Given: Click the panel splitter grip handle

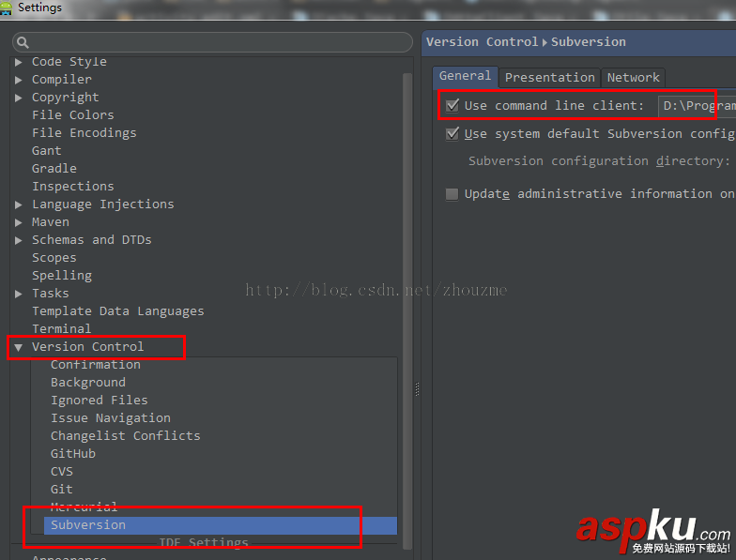Looking at the screenshot, I should 417,389.
